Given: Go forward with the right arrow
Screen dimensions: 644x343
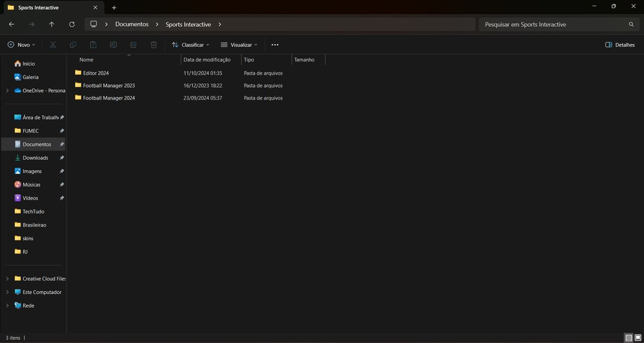Looking at the screenshot, I should [x=31, y=24].
